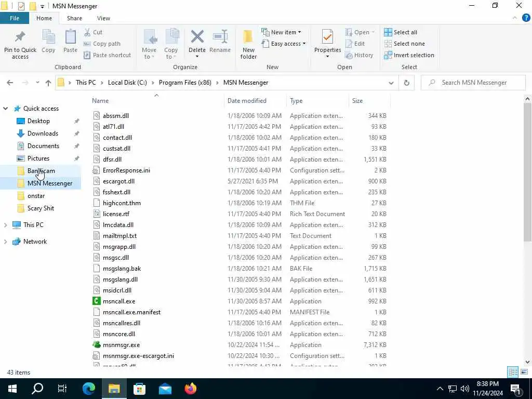This screenshot has width=532, height=399.
Task: Show hidden system tray icons
Action: point(440,389)
